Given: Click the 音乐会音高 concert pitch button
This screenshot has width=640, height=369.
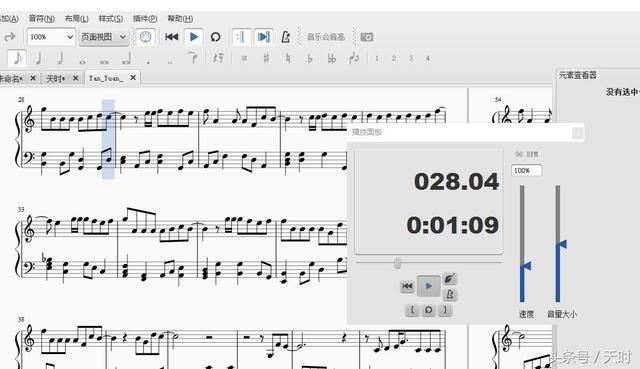Looking at the screenshot, I should click(x=326, y=37).
